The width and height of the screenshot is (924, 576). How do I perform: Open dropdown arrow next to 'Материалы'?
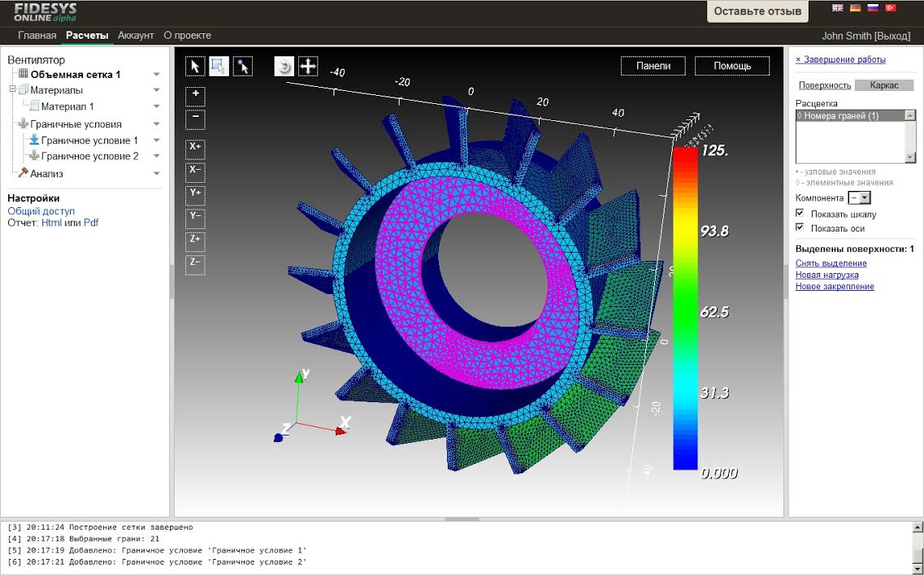(157, 90)
